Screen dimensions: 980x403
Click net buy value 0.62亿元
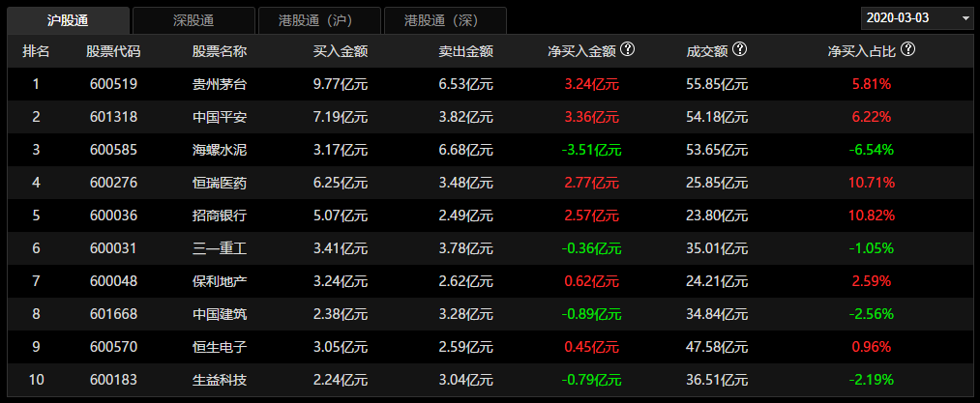coord(591,281)
